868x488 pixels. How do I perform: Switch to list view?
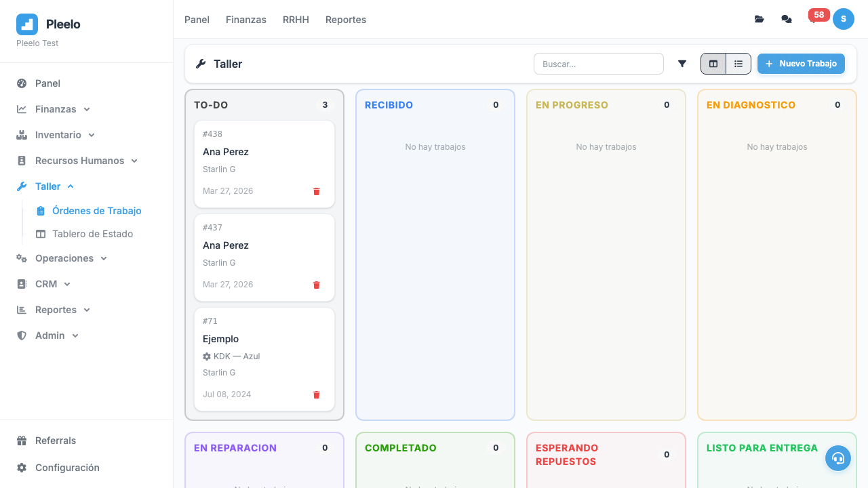(x=738, y=64)
